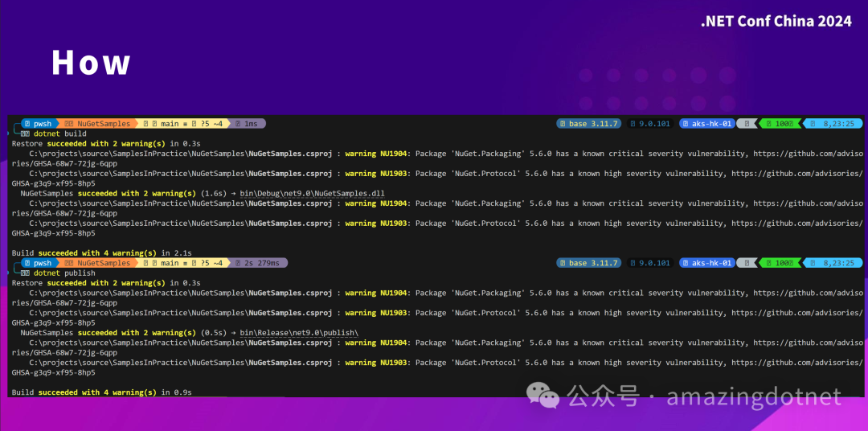The image size is (868, 431).
Task: Click the '.NET Conf China 2024' header text
Action: (776, 22)
